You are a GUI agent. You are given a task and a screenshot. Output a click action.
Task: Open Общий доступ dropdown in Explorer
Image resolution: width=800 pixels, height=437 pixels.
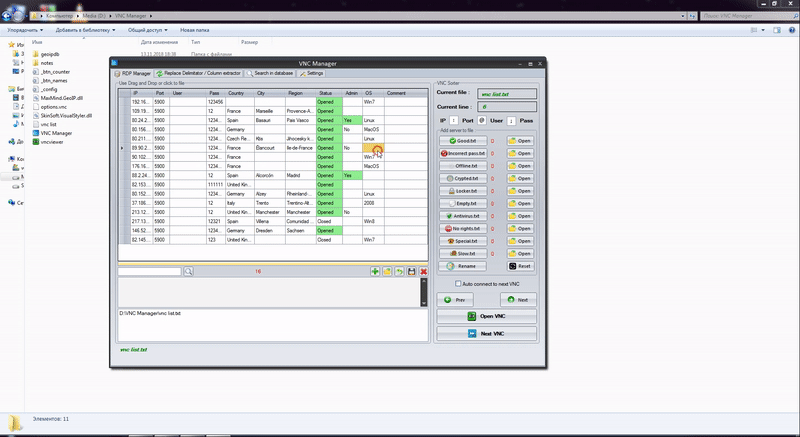tap(147, 30)
